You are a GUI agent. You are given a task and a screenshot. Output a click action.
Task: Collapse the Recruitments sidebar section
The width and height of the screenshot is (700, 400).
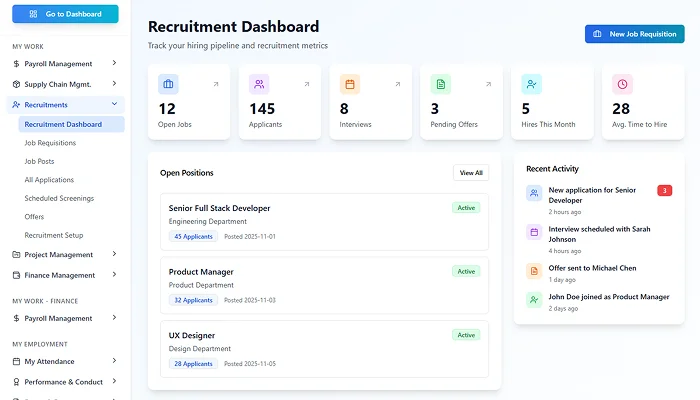[114, 104]
